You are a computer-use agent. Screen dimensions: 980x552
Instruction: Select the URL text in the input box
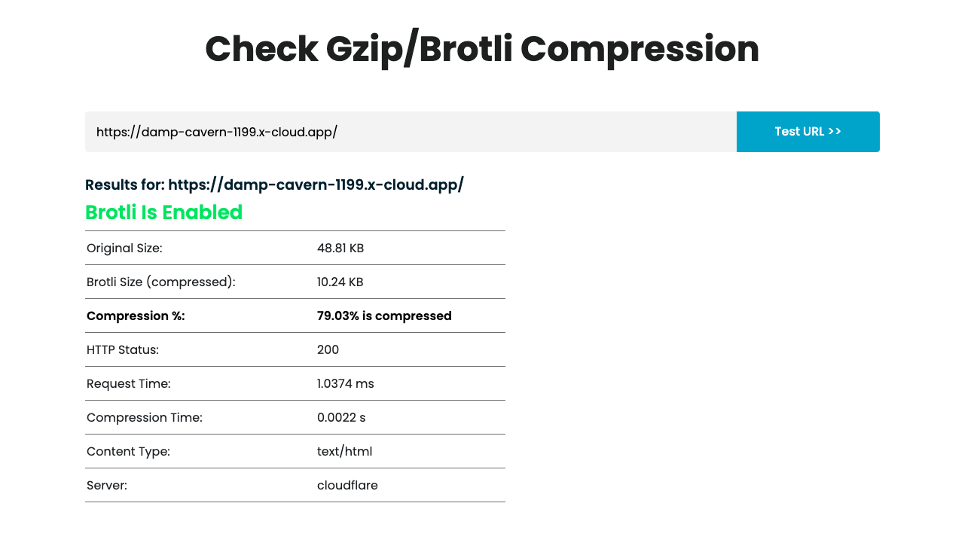point(216,131)
